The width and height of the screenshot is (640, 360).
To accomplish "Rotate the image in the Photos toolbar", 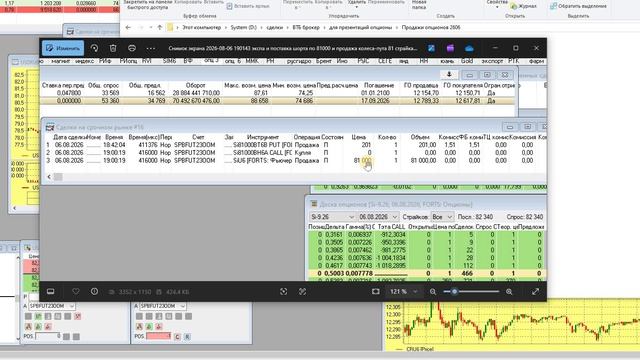I will pos(94,48).
